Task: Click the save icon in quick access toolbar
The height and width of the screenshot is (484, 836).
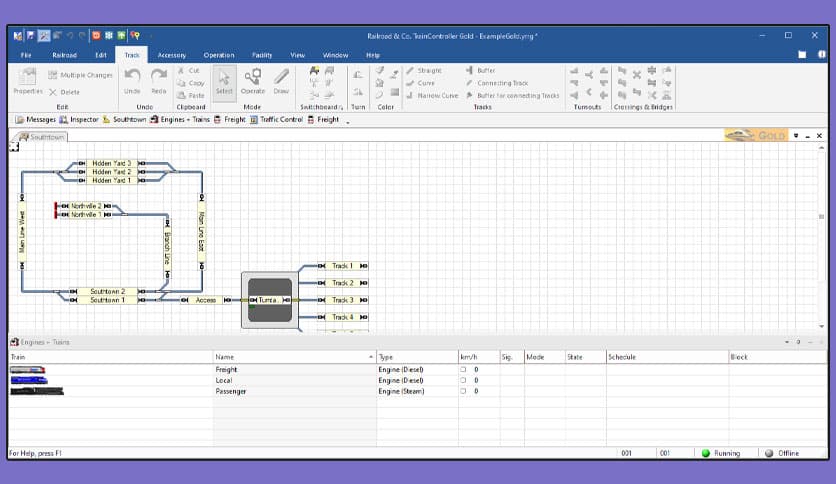Action: pos(30,36)
